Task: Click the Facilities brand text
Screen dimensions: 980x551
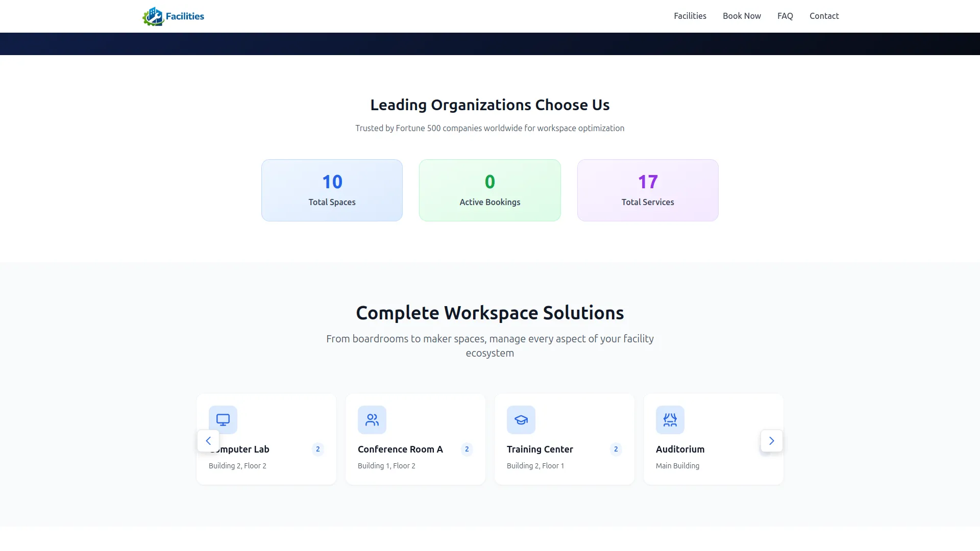Action: click(x=185, y=16)
